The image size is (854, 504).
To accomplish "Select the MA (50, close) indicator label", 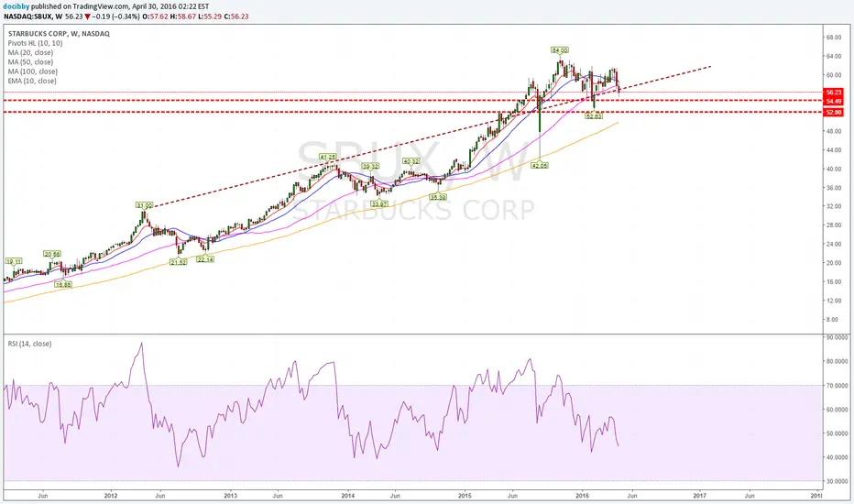I will (30, 62).
